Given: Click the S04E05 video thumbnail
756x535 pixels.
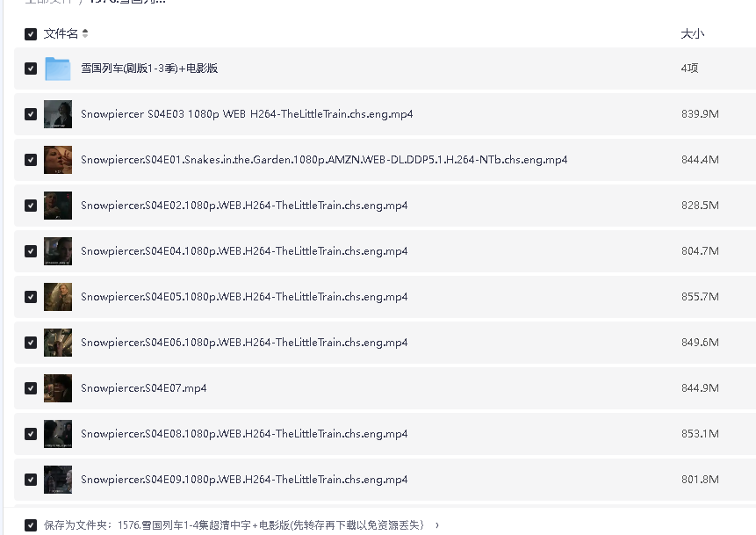Looking at the screenshot, I should (57, 296).
